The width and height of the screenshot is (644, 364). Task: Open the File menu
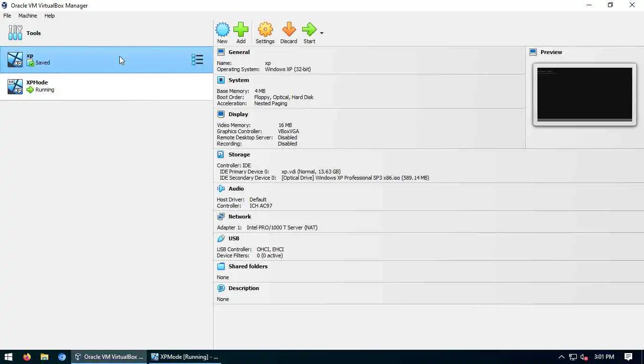(x=7, y=16)
